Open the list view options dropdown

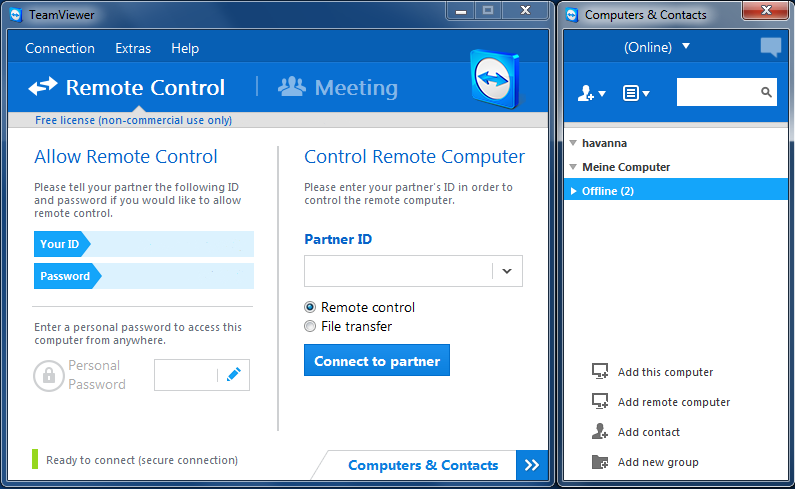pyautogui.click(x=636, y=93)
